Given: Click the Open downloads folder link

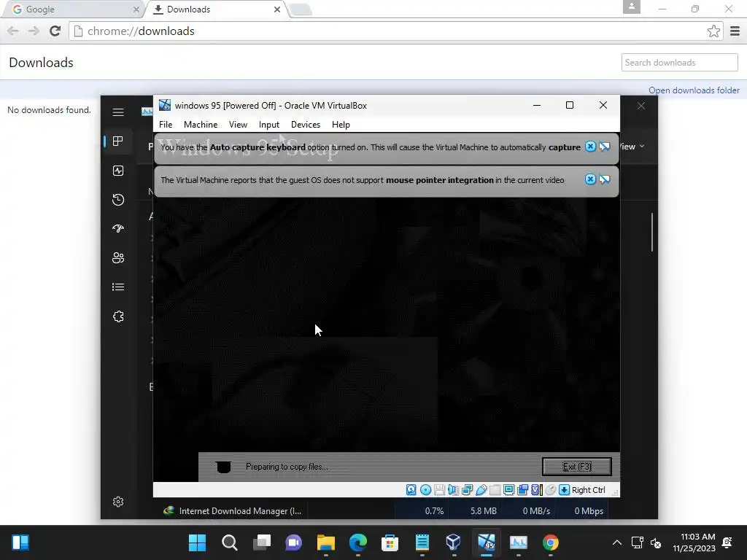Looking at the screenshot, I should coord(694,90).
